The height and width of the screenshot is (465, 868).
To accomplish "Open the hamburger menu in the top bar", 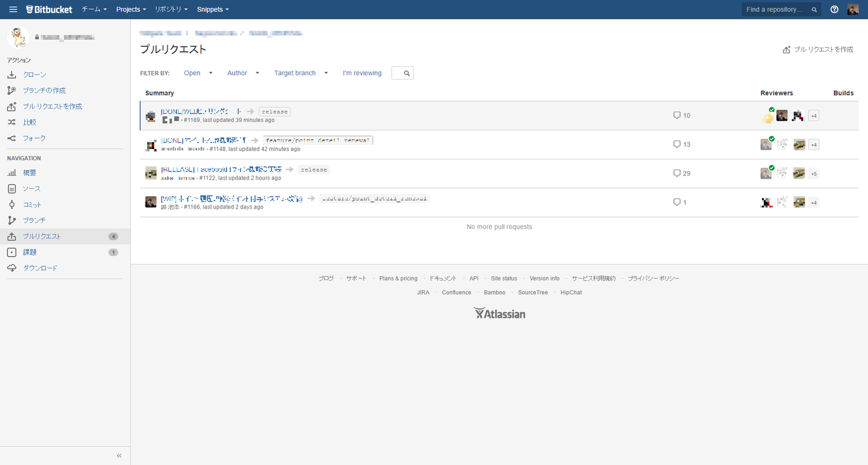I will click(x=13, y=10).
